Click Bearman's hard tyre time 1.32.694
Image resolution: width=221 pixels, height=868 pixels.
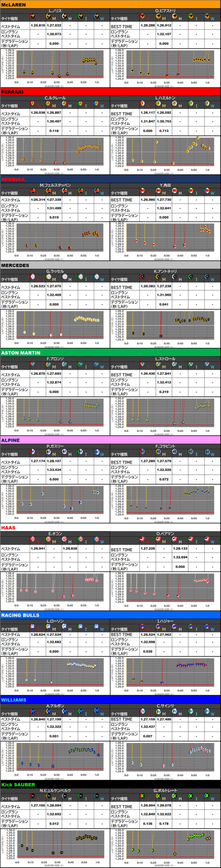(180, 557)
